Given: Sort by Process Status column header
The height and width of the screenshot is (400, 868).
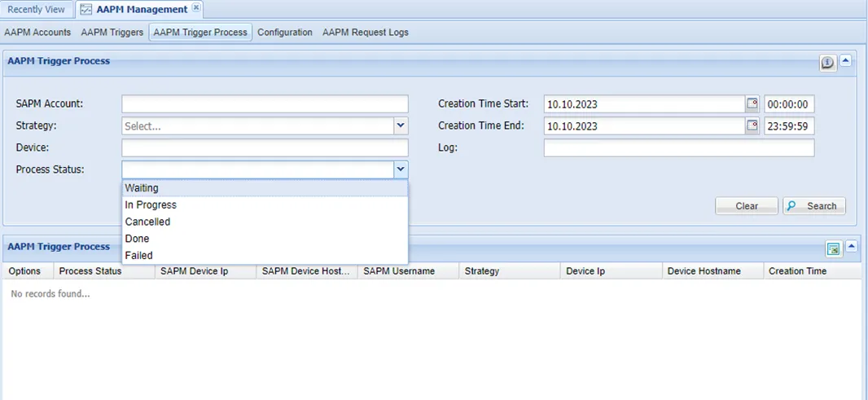Looking at the screenshot, I should tap(104, 271).
